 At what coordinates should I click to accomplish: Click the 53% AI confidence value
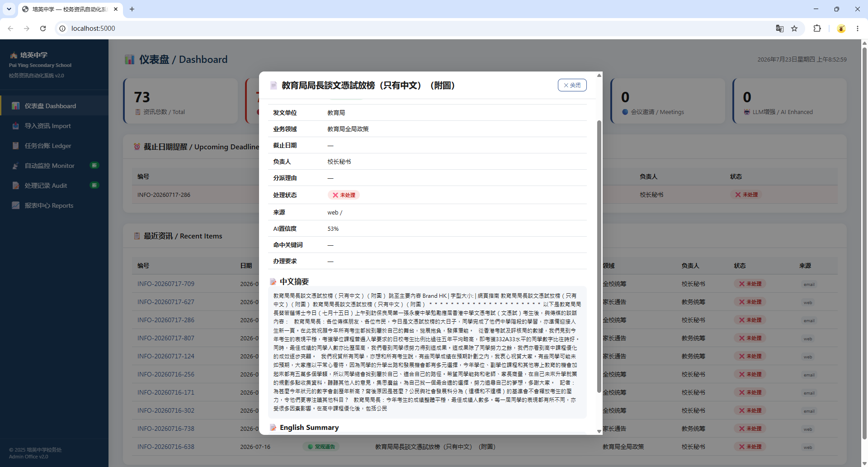[333, 229]
